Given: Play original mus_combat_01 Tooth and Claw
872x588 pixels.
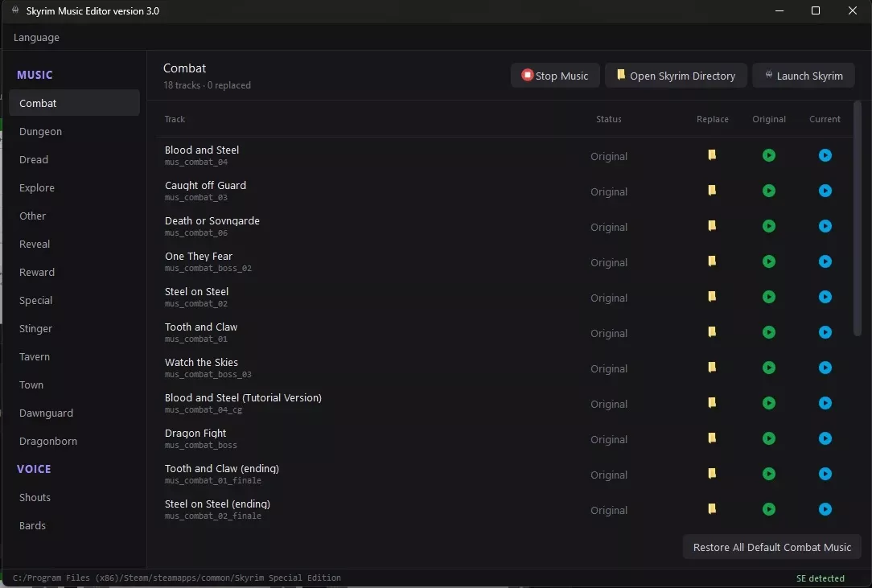Looking at the screenshot, I should pyautogui.click(x=768, y=332).
